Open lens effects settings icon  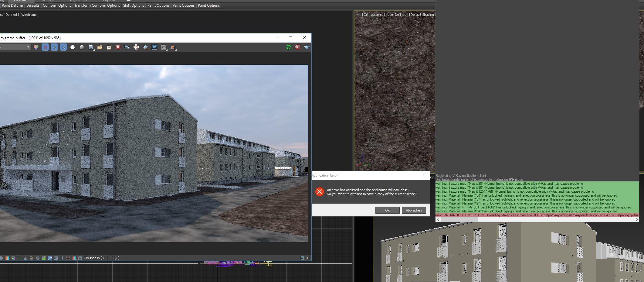(x=80, y=258)
